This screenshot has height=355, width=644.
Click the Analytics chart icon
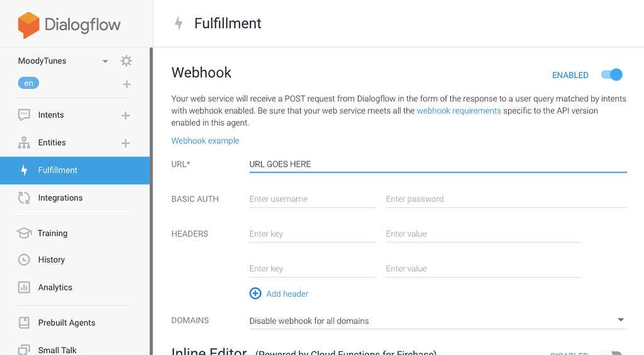pyautogui.click(x=24, y=287)
